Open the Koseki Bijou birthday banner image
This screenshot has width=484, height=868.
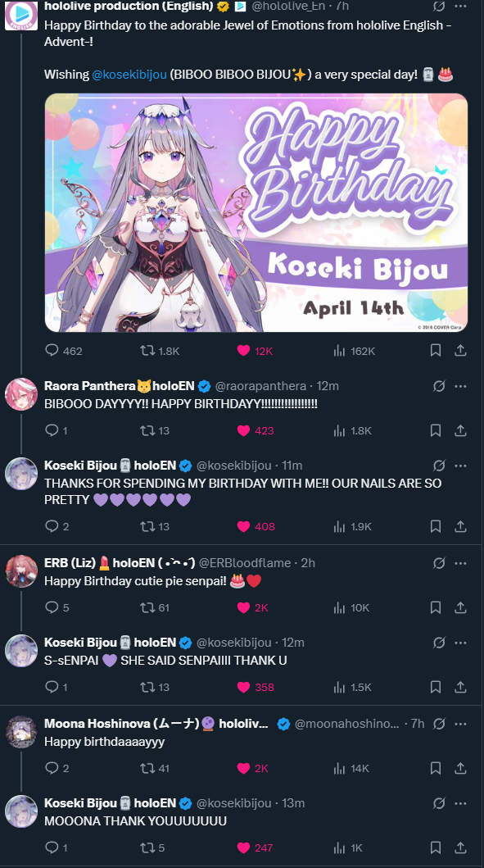pyautogui.click(x=256, y=212)
